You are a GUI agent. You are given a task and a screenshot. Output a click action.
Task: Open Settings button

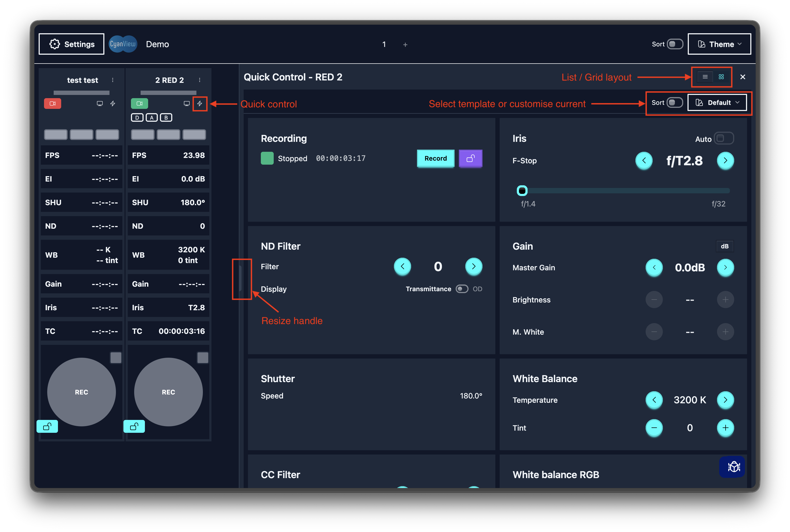(x=72, y=44)
